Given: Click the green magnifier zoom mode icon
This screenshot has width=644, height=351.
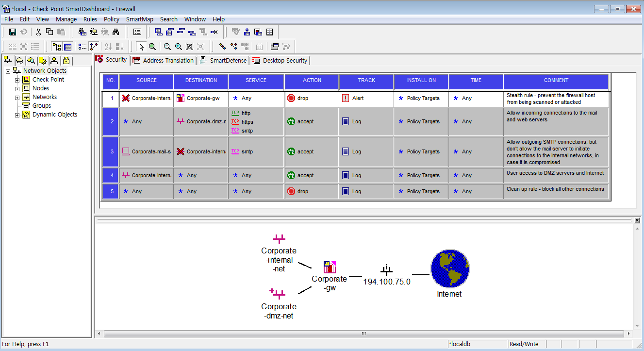Looking at the screenshot, I should (152, 47).
